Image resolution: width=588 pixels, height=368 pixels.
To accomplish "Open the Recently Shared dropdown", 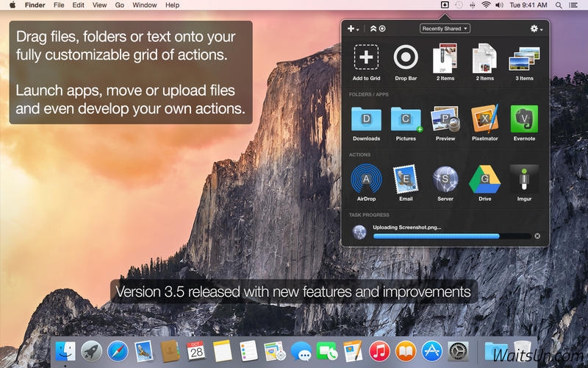I will click(x=445, y=29).
